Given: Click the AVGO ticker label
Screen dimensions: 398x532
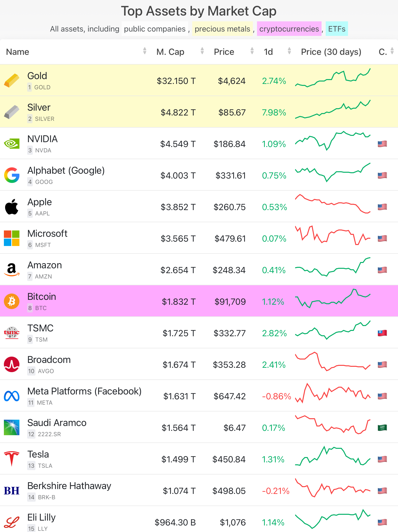Looking at the screenshot, I should point(46,371).
